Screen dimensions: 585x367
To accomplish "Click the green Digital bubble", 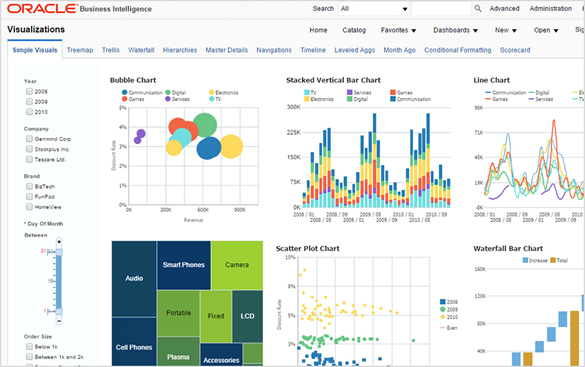I will coord(205,125).
